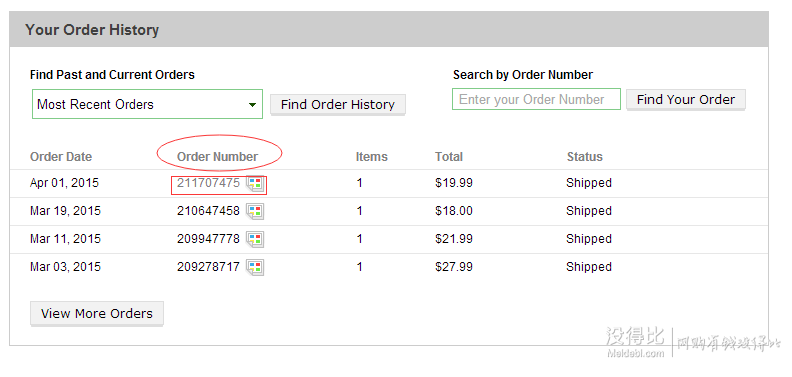The image size is (792, 377).
Task: Open order number 210647458
Action: click(x=208, y=211)
